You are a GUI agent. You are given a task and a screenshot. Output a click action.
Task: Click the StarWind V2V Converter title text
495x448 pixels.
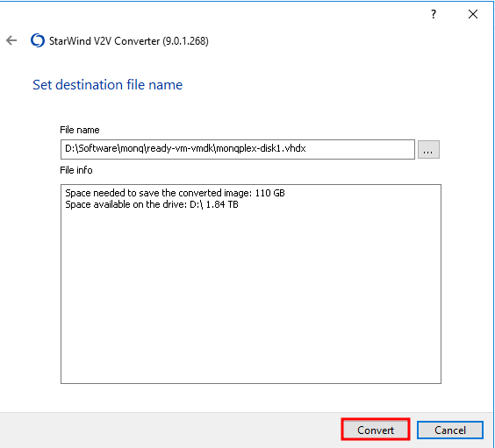click(128, 41)
